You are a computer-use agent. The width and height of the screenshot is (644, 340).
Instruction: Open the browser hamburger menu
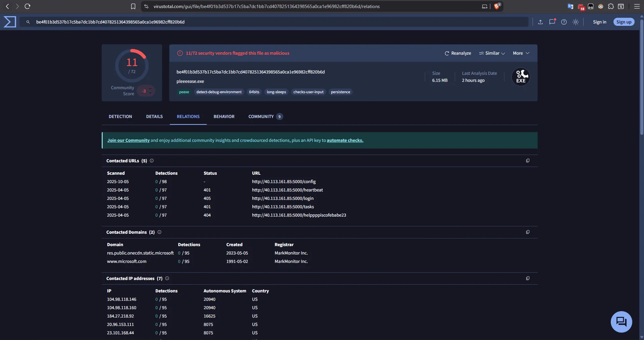[x=637, y=6]
